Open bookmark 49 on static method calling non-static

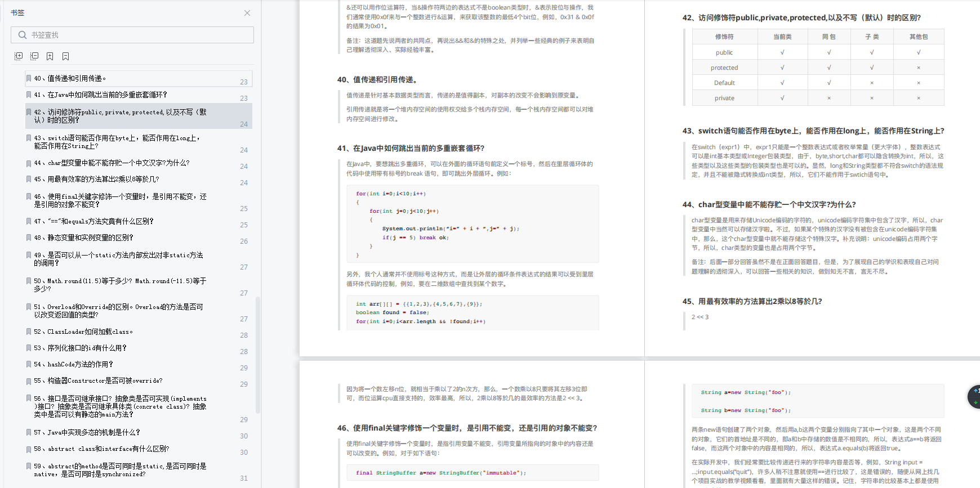click(x=139, y=259)
